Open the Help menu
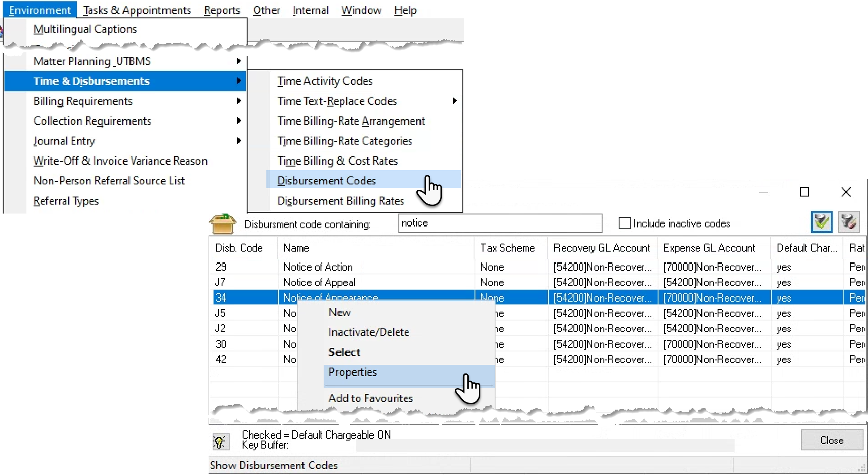 (x=405, y=10)
